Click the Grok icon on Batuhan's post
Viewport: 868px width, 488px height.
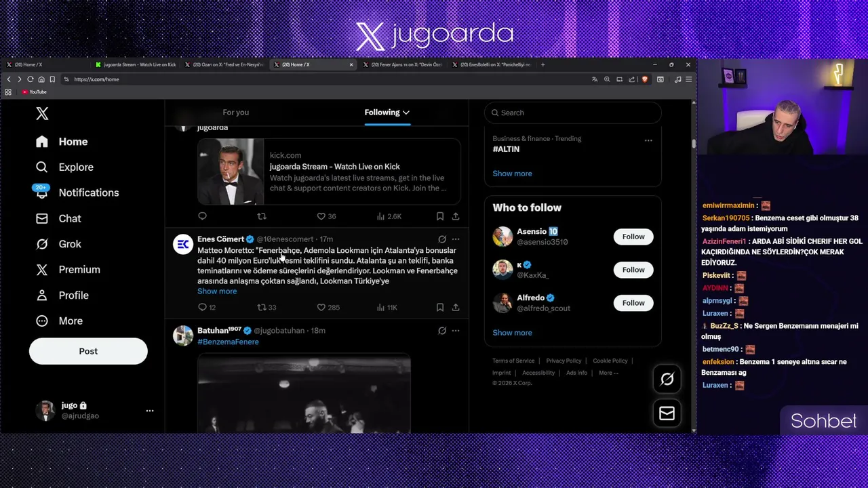442,331
